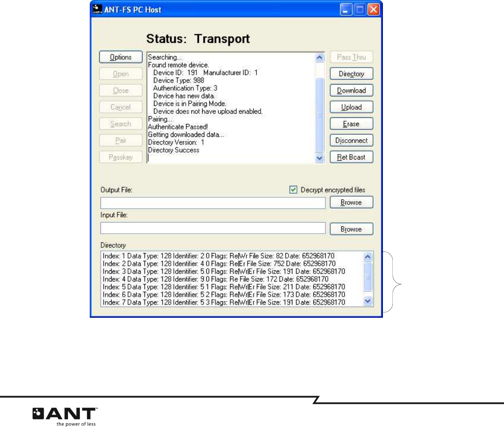Click the Ret Bcast button

(x=351, y=157)
